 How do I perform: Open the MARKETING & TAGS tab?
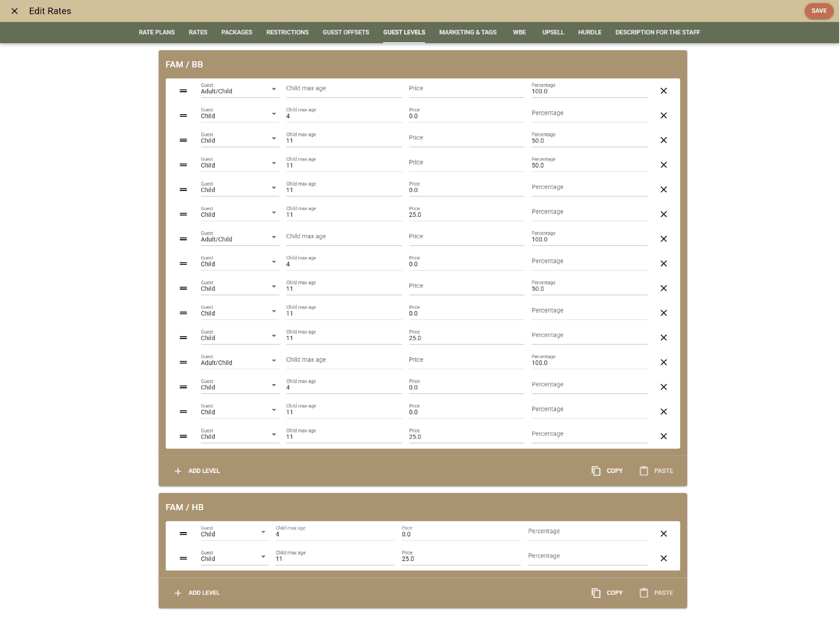(x=467, y=32)
